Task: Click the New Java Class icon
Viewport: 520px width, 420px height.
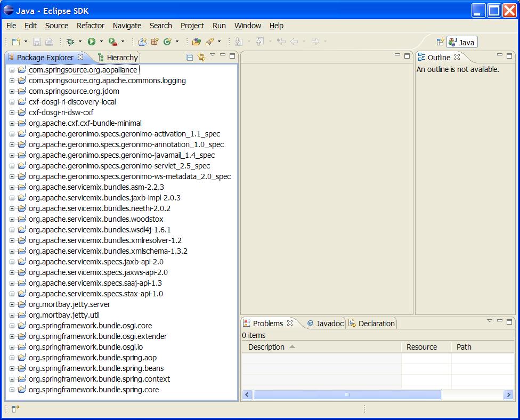Action: click(x=167, y=42)
